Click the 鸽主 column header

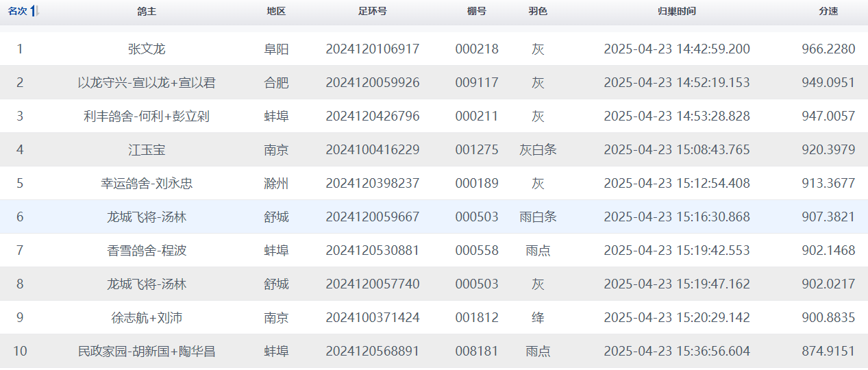click(x=147, y=12)
